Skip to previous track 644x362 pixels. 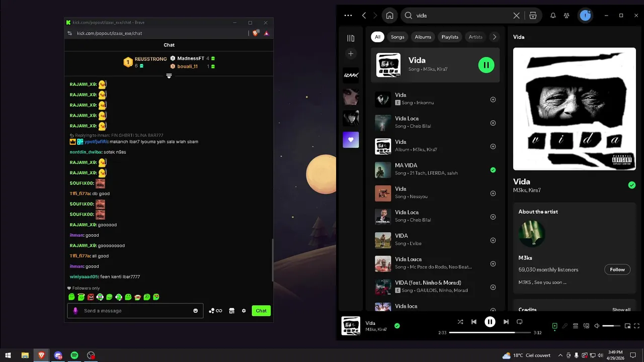pos(474,322)
